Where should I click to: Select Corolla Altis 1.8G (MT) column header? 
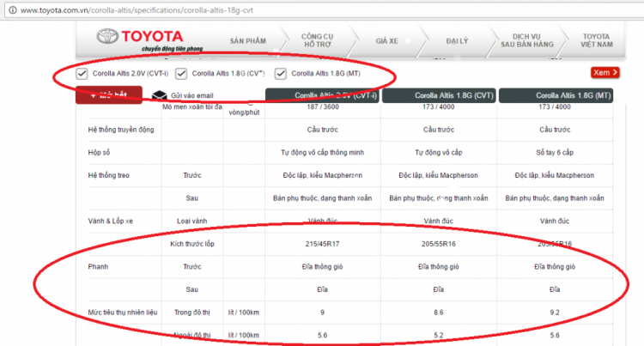[556, 95]
